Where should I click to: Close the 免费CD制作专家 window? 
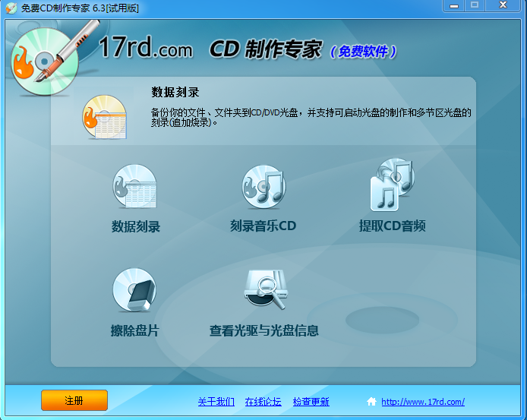point(503,5)
